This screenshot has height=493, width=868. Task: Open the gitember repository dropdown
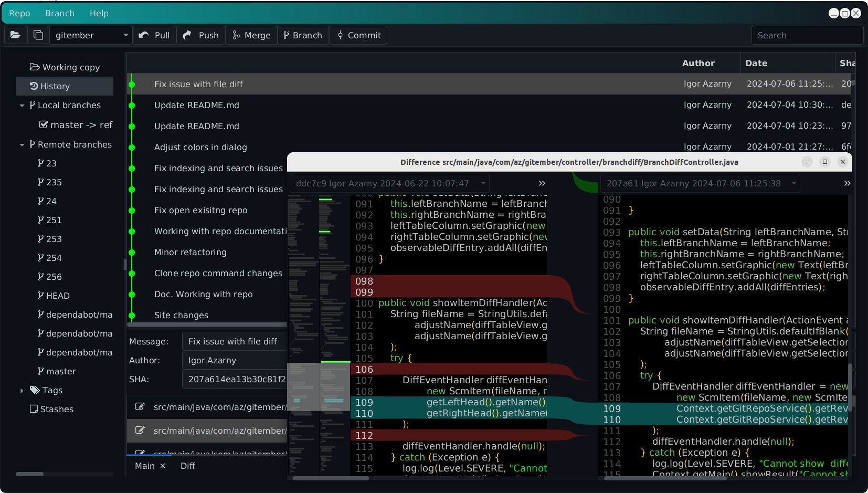[x=91, y=35]
